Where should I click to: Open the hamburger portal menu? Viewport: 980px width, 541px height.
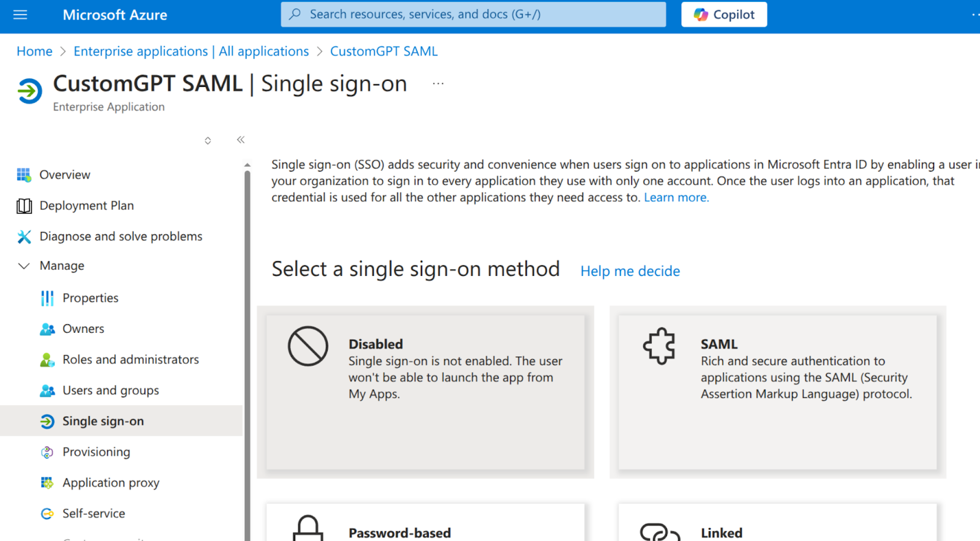(x=20, y=15)
